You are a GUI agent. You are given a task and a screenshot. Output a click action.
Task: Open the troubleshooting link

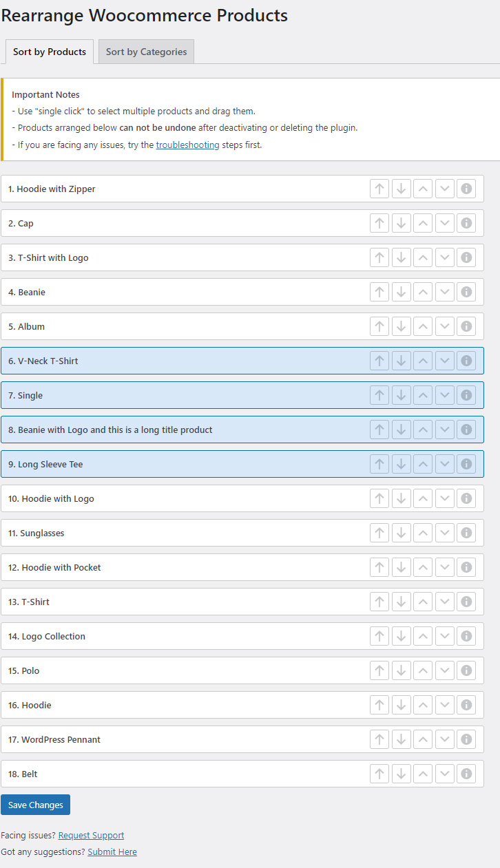(x=187, y=145)
